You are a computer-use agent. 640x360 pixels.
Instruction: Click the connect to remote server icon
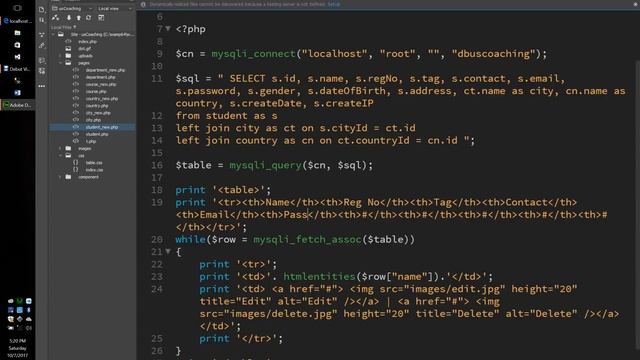(x=56, y=18)
